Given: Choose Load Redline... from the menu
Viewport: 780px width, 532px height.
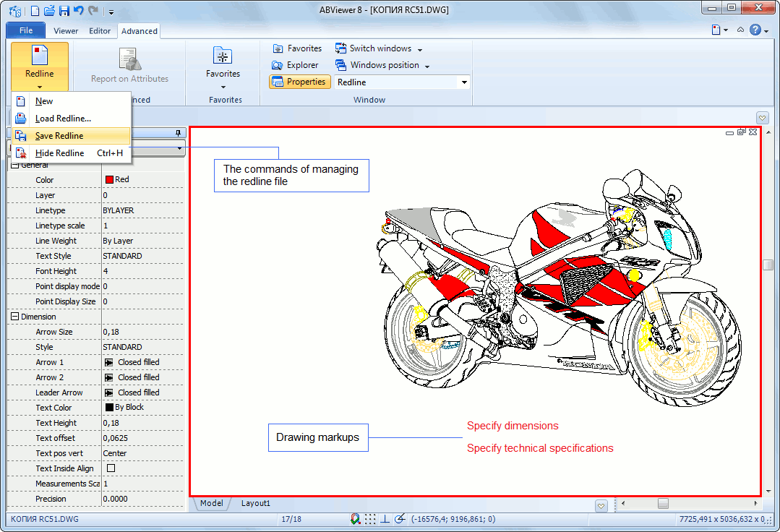Looking at the screenshot, I should click(x=71, y=119).
